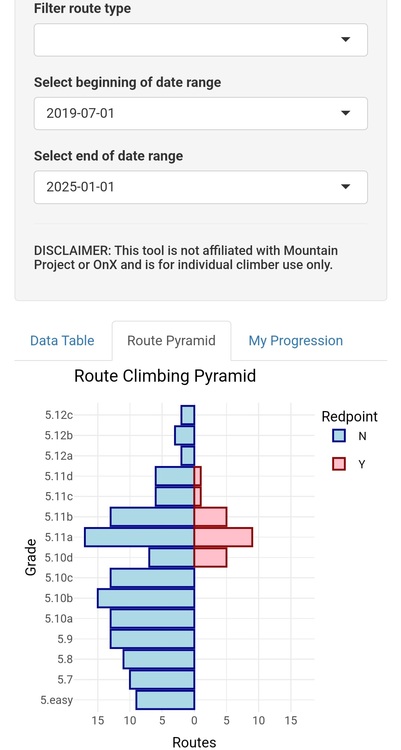
Task: Click the blue 5.12b bar
Action: click(185, 435)
